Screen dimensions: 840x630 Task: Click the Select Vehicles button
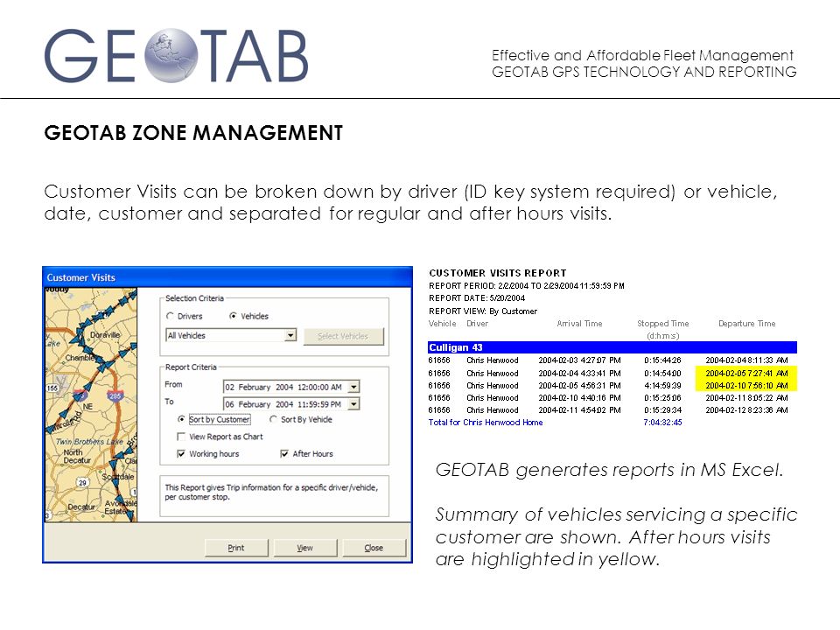pos(343,336)
